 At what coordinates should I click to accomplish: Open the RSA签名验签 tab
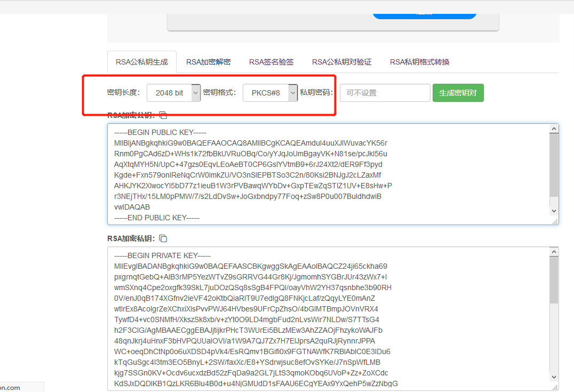(271, 62)
